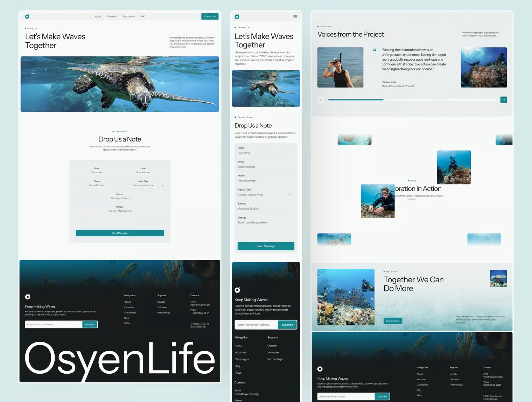Click the Get Involved button
The width and height of the screenshot is (532, 402).
(393, 321)
